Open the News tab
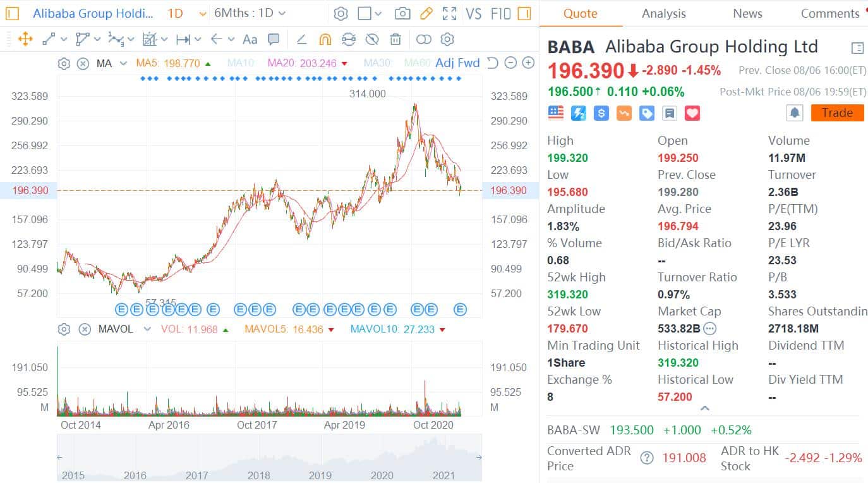This screenshot has width=868, height=483. click(747, 13)
